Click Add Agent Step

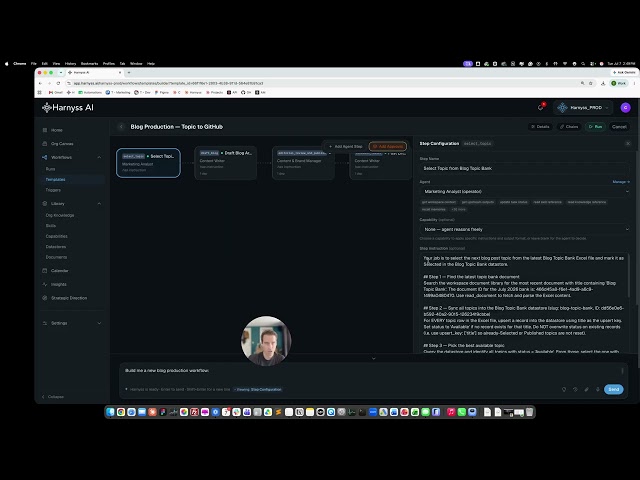[345, 147]
